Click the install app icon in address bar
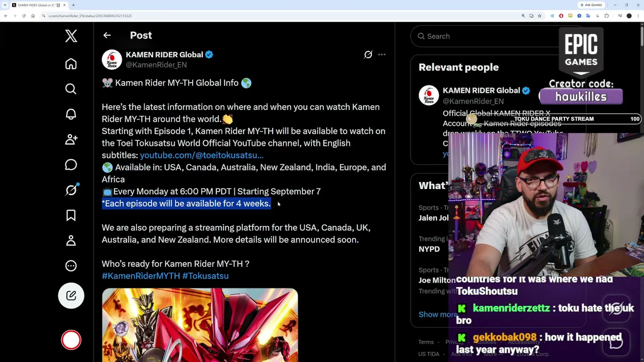The image size is (644, 362). pyautogui.click(x=531, y=16)
